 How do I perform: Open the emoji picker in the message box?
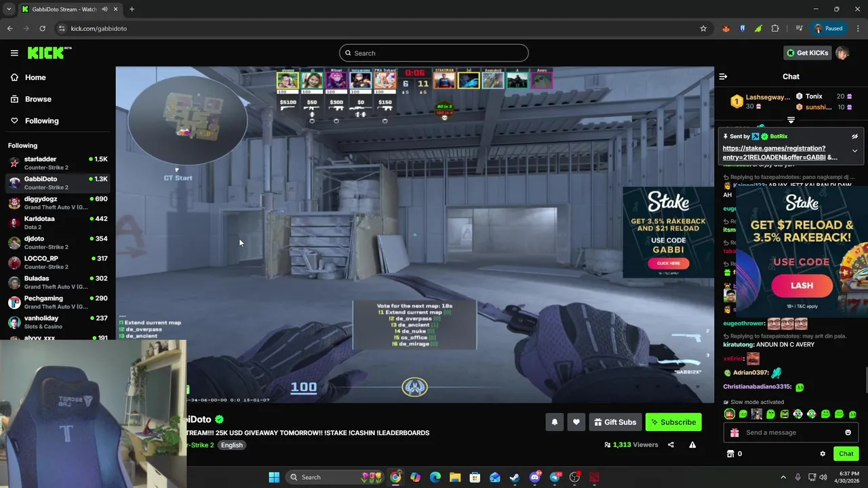(x=848, y=432)
